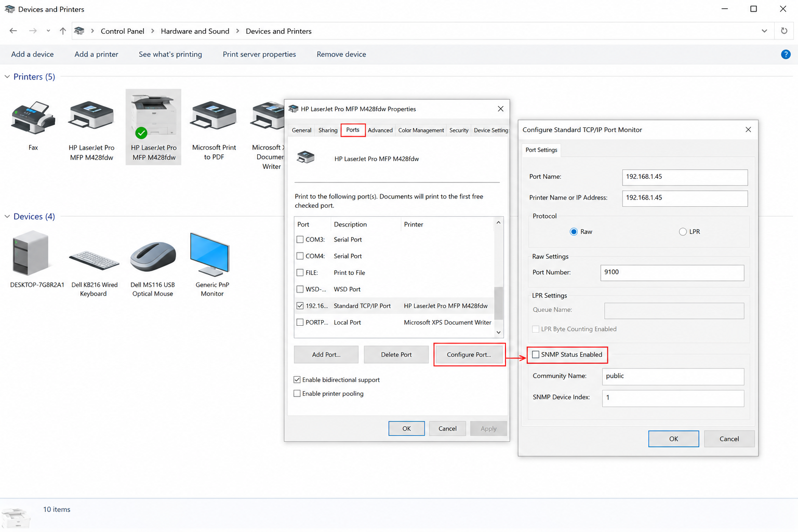Select the Raw protocol radio button

(x=574, y=232)
